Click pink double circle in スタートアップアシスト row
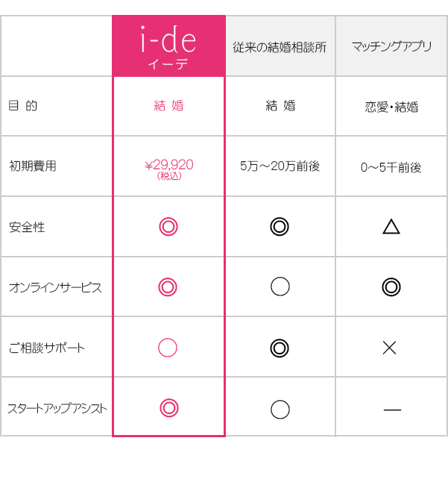 (169, 408)
